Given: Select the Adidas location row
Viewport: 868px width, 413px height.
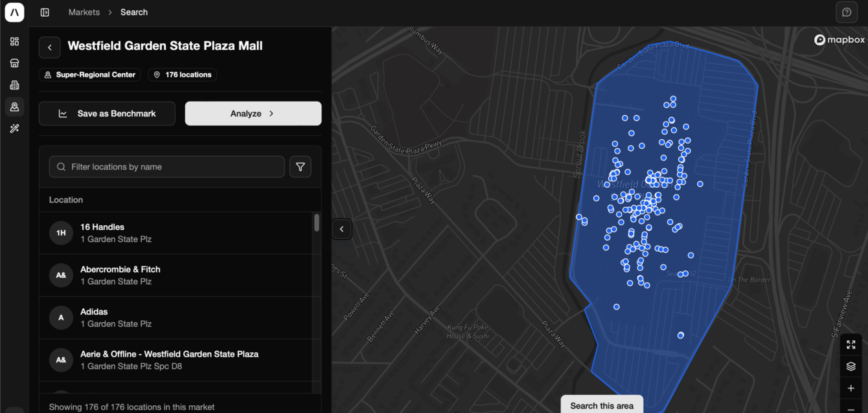Looking at the screenshot, I should tap(176, 318).
